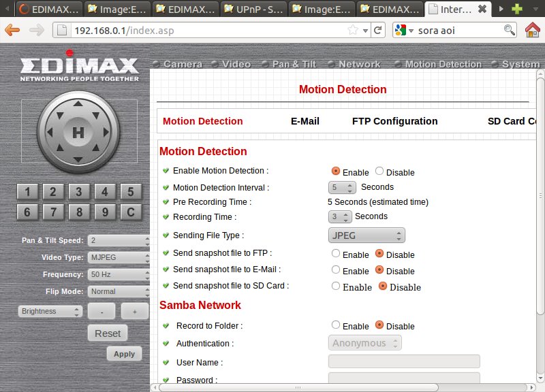Open a new tab with plus icon

tap(517, 9)
